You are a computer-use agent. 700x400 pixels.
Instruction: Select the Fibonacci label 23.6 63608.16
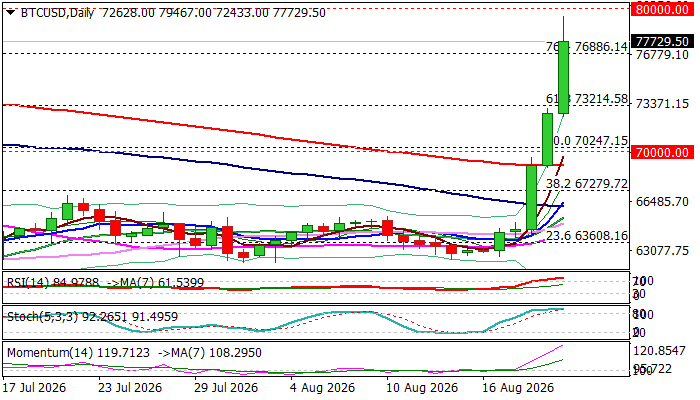point(587,236)
